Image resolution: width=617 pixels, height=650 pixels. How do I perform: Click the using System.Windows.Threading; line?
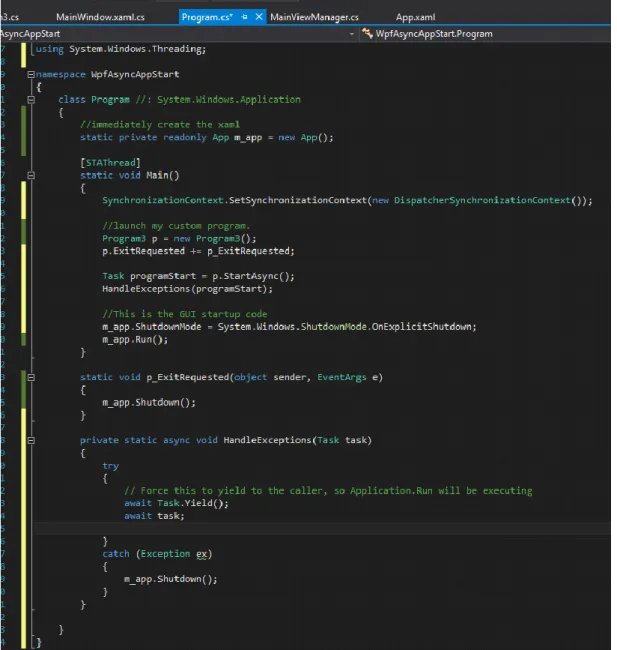pos(121,49)
